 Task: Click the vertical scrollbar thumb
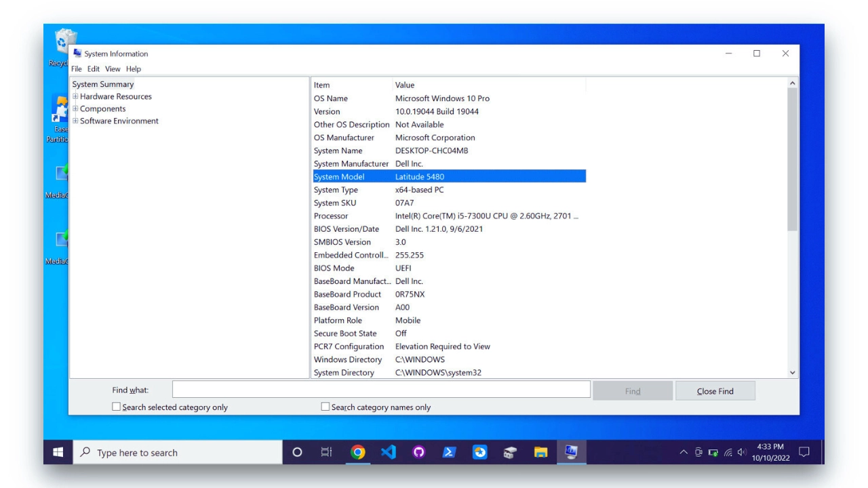(793, 159)
